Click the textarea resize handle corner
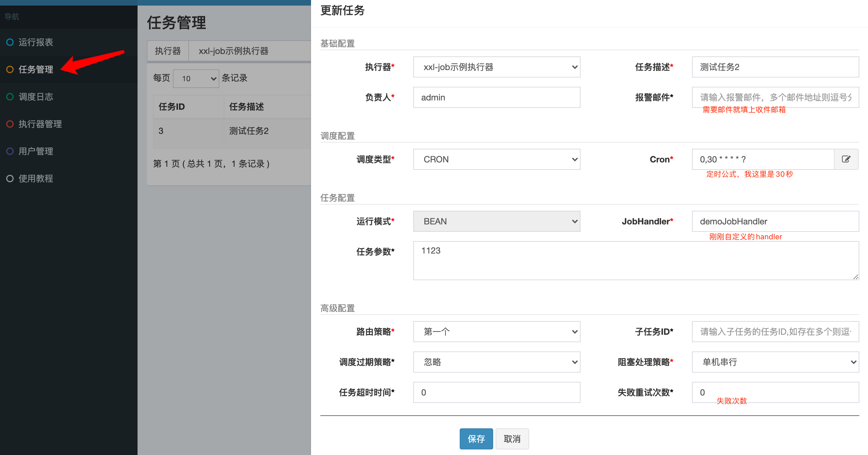Image resolution: width=868 pixels, height=455 pixels. click(x=856, y=277)
